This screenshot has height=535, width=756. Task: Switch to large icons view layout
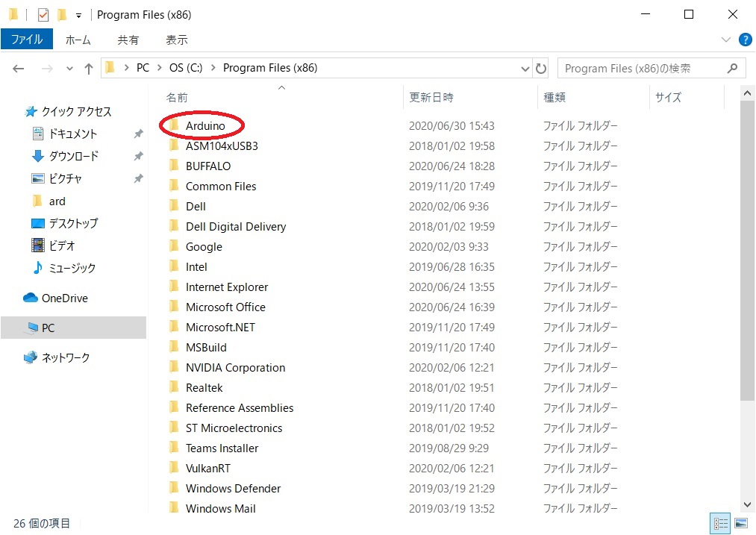pos(741,524)
